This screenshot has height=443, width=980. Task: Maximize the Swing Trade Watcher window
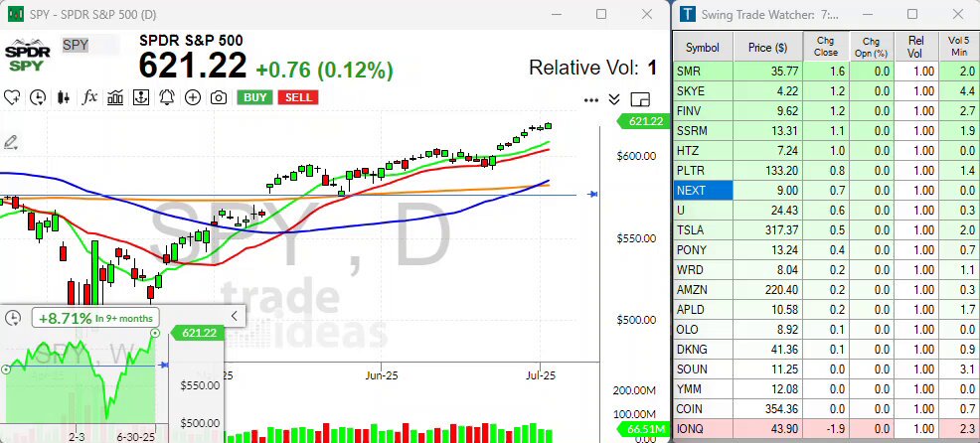[x=912, y=14]
